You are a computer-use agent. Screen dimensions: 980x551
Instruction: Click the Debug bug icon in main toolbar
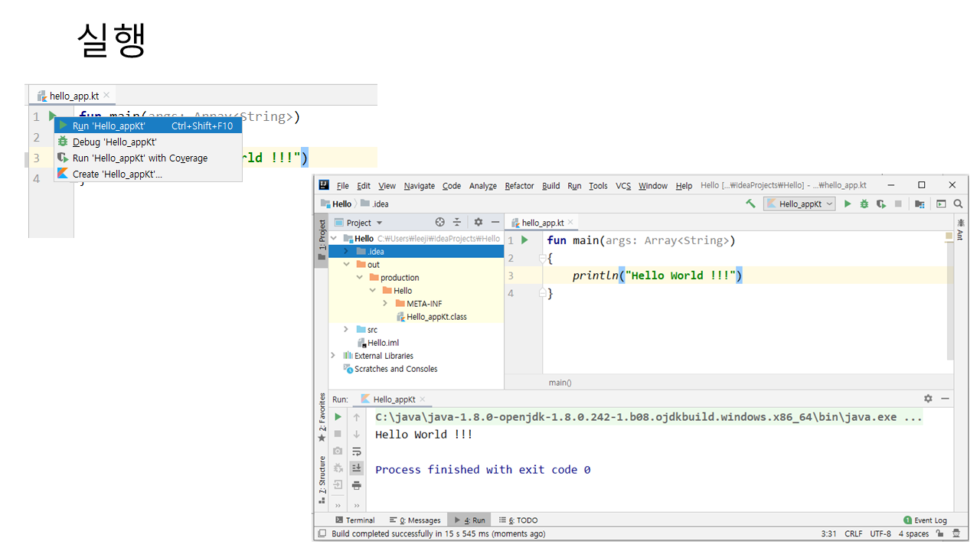[864, 204]
